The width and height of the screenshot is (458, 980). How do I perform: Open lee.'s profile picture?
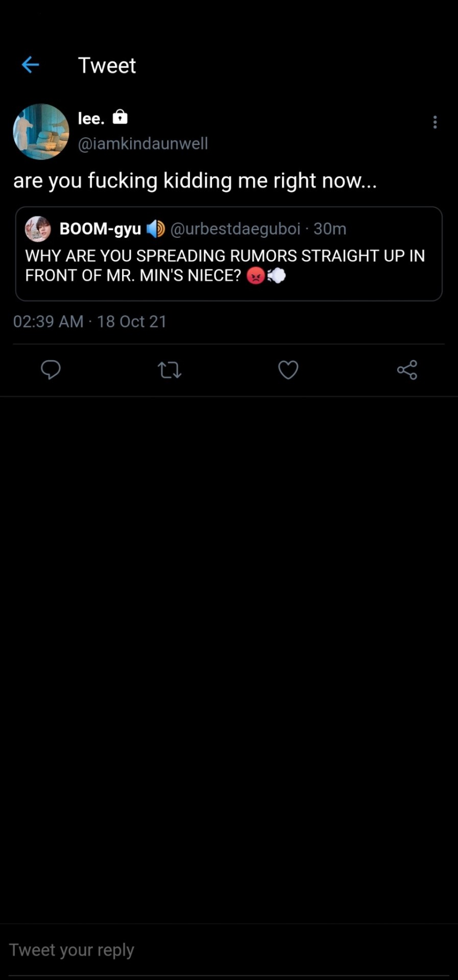[x=41, y=132]
